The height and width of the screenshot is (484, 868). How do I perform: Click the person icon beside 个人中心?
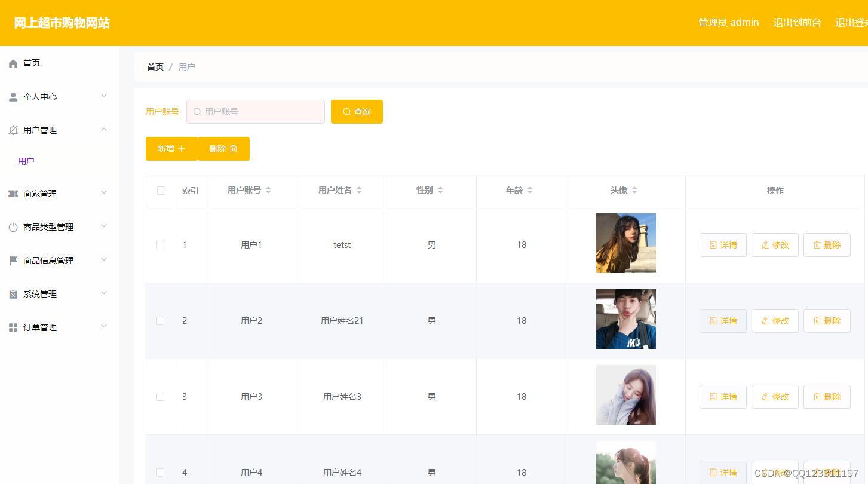coord(13,97)
